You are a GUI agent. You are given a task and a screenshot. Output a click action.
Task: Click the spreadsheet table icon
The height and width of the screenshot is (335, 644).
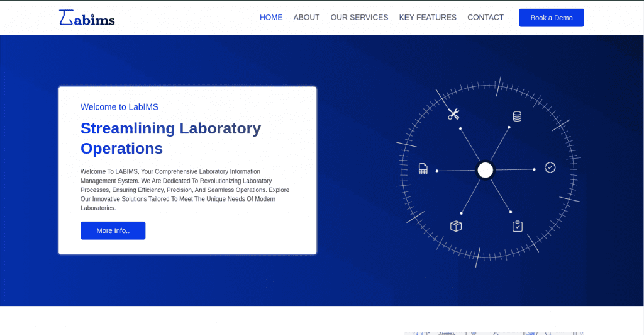423,169
